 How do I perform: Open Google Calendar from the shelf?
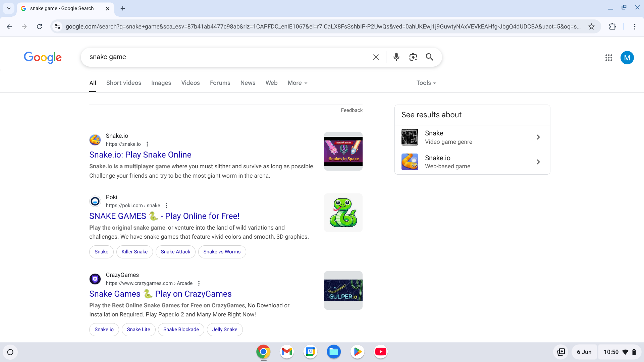(310, 352)
